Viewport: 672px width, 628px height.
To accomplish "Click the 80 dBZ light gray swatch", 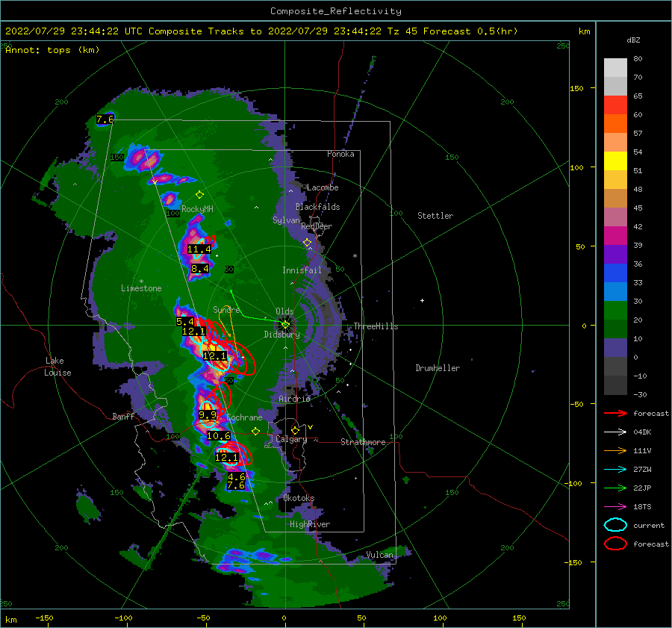I will 615,68.
